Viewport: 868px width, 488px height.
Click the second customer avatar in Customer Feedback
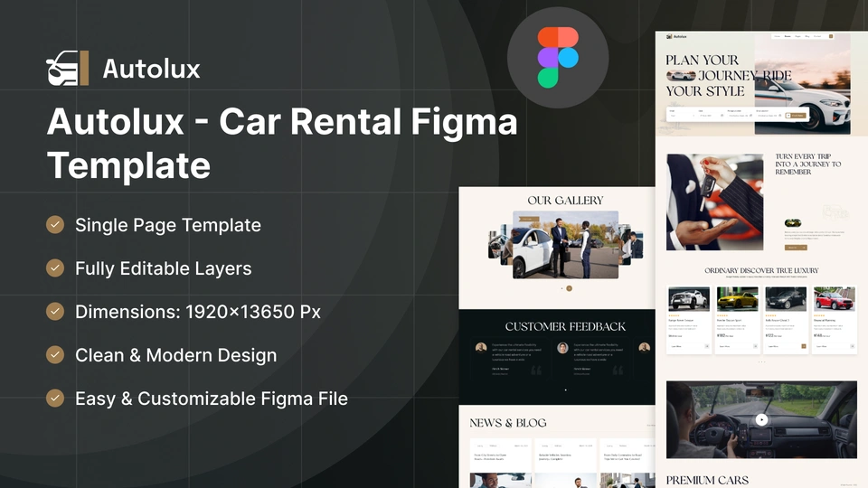click(563, 347)
